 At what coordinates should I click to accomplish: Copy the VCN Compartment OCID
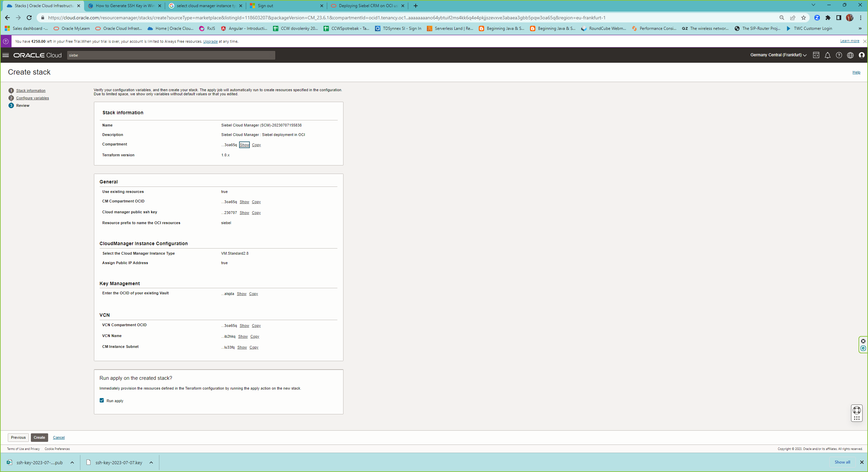[256, 326]
